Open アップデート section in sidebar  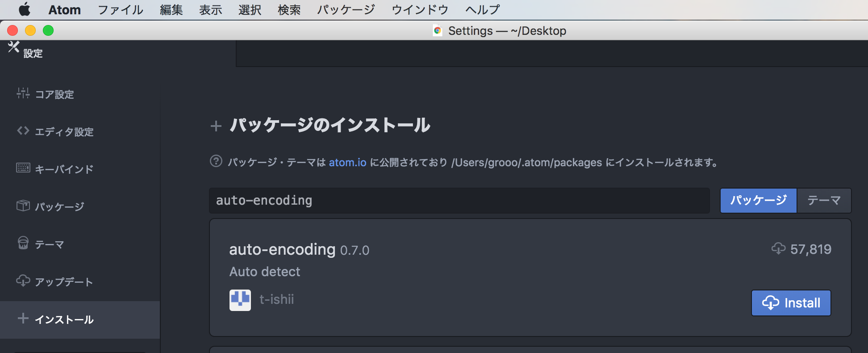pyautogui.click(x=80, y=282)
